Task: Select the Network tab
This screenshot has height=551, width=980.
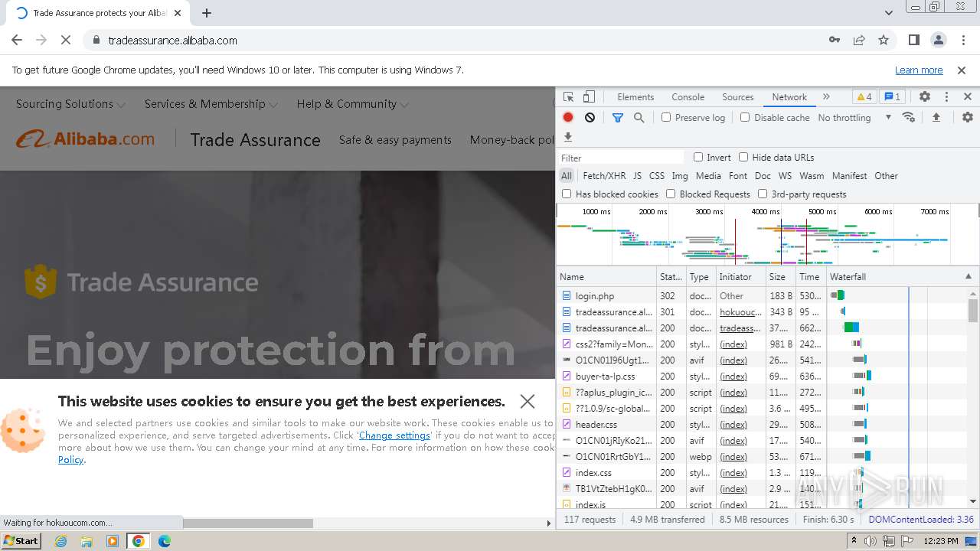Action: click(x=789, y=97)
